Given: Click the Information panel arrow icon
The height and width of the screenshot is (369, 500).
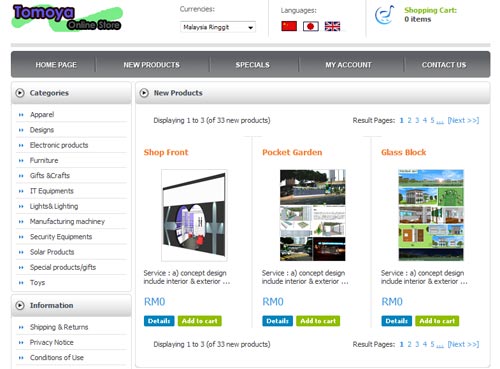Looking at the screenshot, I should tap(20, 305).
